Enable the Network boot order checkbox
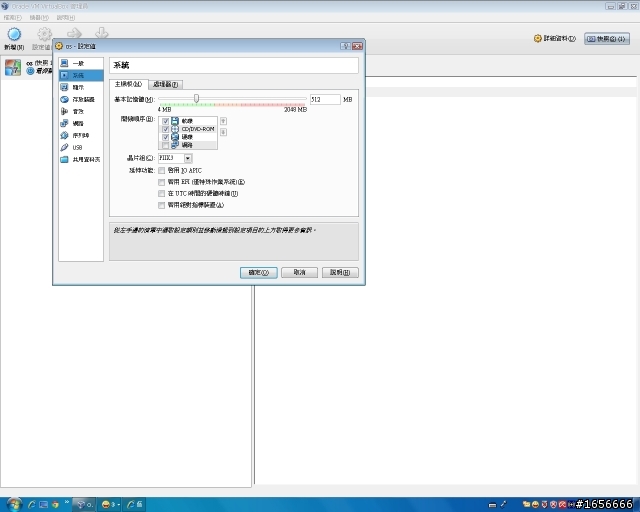 (165, 145)
